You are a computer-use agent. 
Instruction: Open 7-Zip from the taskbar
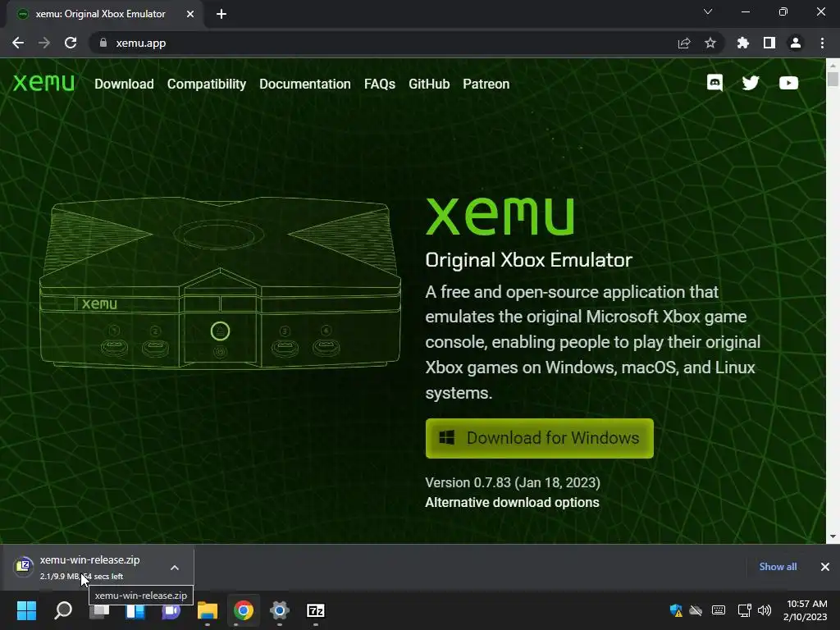click(316, 610)
